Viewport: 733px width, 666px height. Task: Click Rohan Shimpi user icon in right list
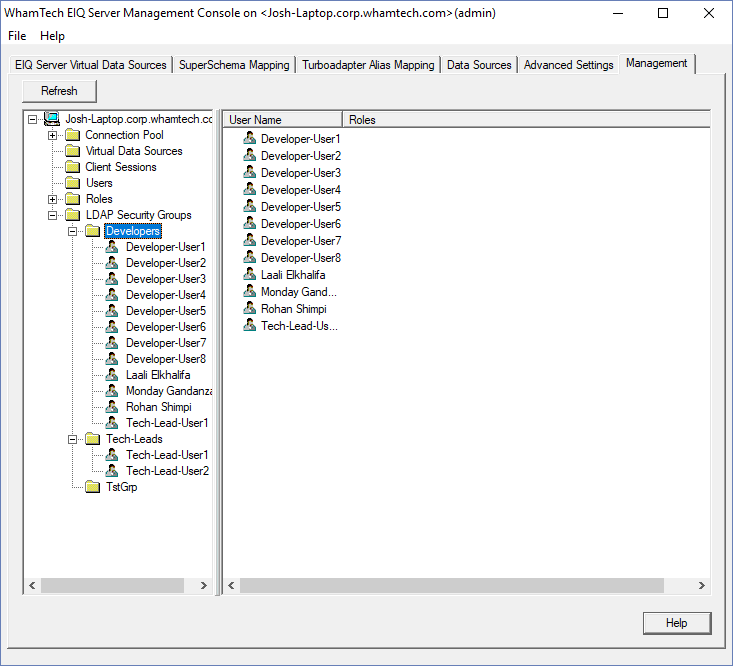click(249, 308)
